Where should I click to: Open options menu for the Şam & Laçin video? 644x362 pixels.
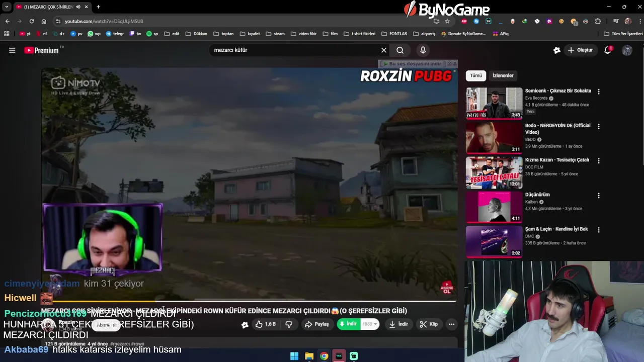599,230
